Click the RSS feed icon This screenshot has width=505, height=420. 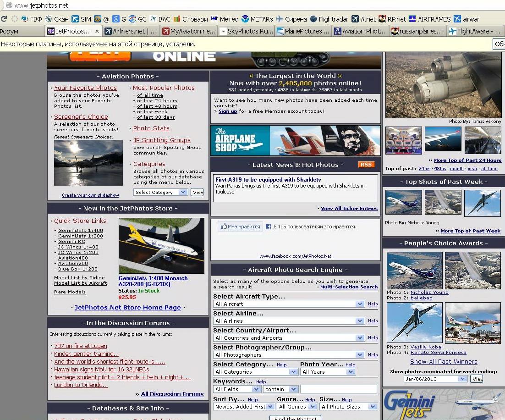pos(366,165)
